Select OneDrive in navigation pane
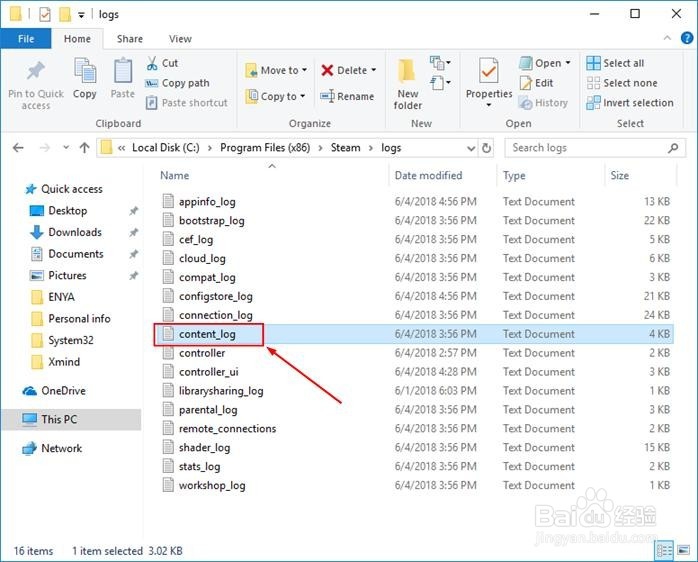698x562 pixels. coord(54,391)
